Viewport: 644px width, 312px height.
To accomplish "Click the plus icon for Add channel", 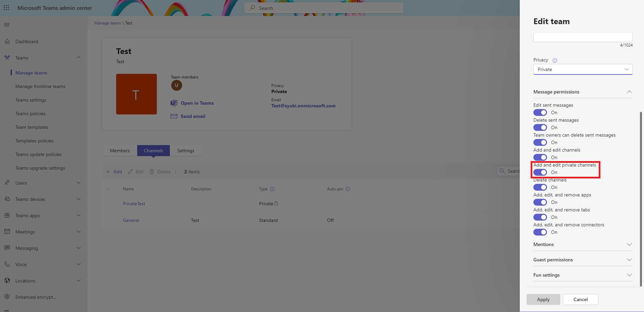I will click(x=108, y=172).
